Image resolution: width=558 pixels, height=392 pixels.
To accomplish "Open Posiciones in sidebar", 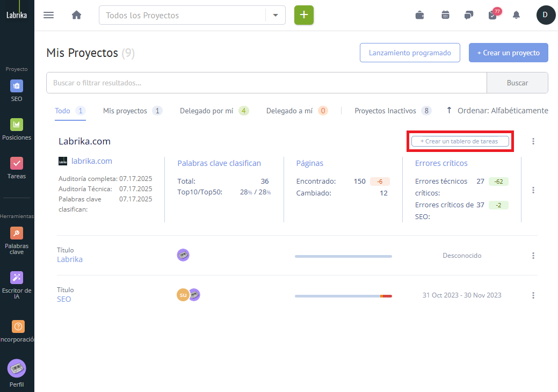I will (x=16, y=129).
